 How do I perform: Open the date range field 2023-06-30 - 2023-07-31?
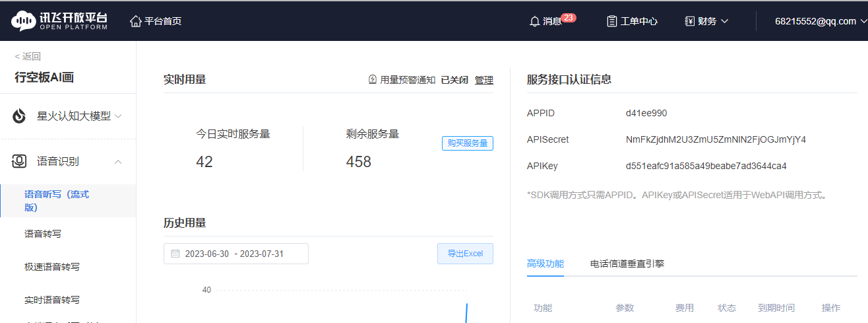pyautogui.click(x=236, y=254)
